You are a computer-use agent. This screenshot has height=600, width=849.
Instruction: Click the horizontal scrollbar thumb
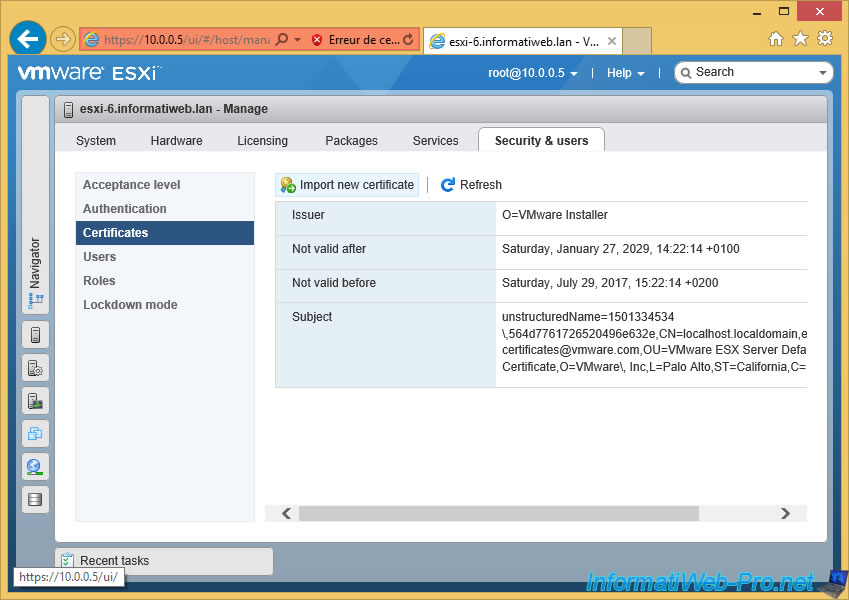pos(499,513)
